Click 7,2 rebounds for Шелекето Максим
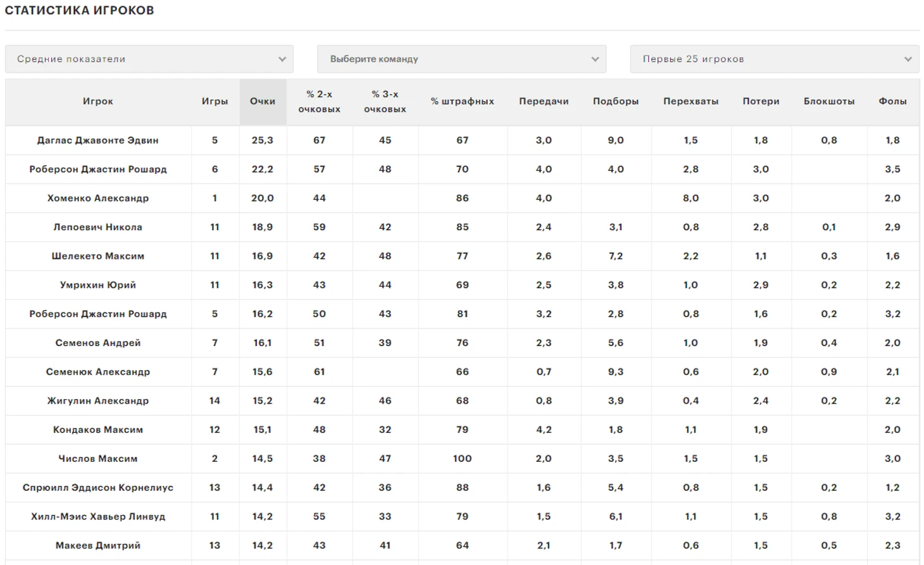This screenshot has width=924, height=565. [x=616, y=256]
